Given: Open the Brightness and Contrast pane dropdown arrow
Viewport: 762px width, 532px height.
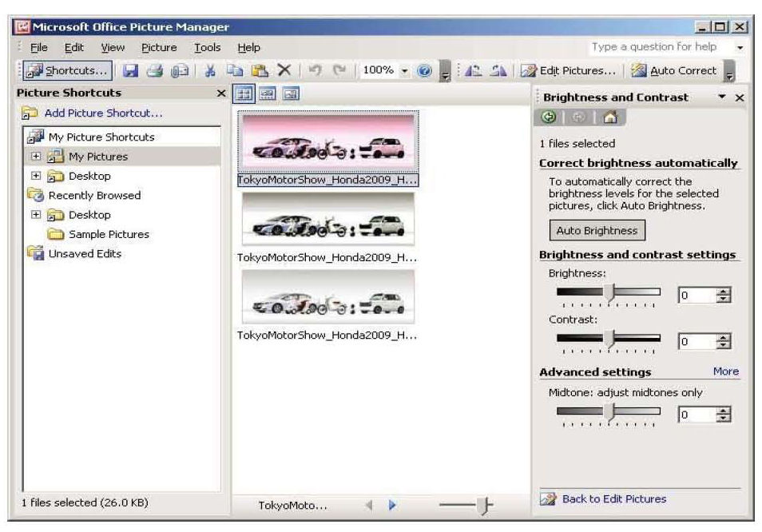Looking at the screenshot, I should click(722, 97).
